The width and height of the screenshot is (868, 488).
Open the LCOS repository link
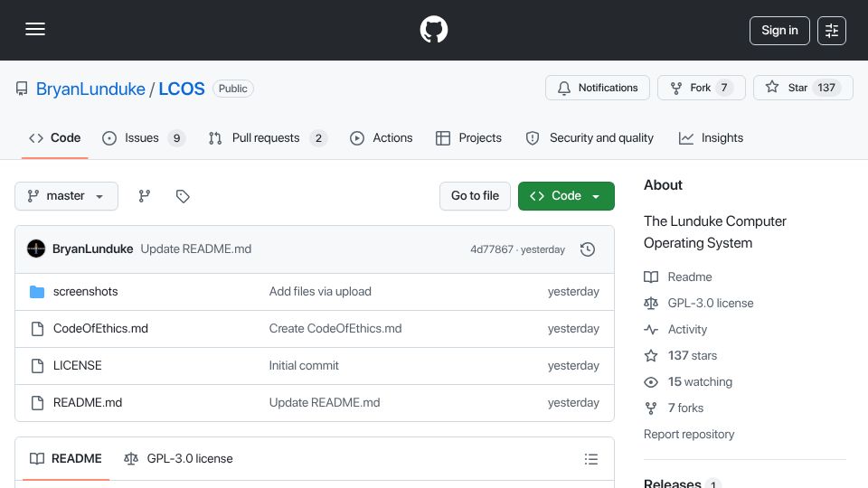click(182, 89)
